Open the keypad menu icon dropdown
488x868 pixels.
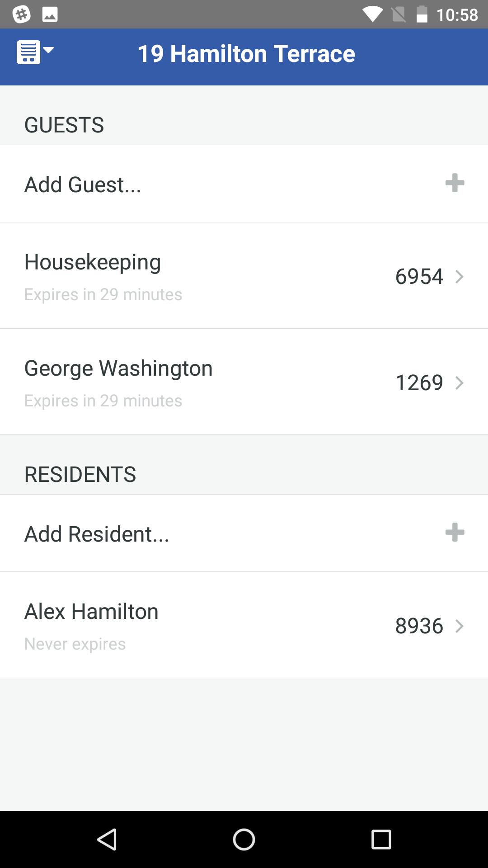click(x=35, y=52)
